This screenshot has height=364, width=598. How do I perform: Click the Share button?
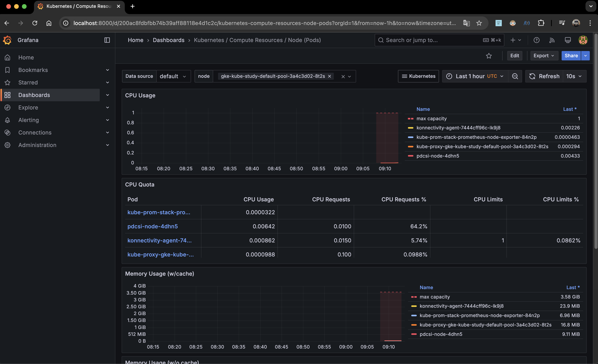(x=571, y=56)
